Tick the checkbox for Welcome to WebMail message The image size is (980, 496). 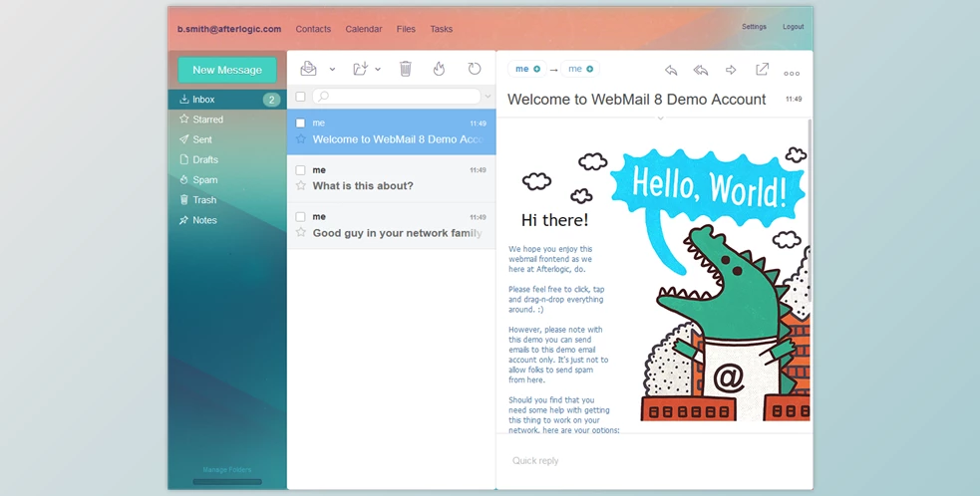pos(301,124)
